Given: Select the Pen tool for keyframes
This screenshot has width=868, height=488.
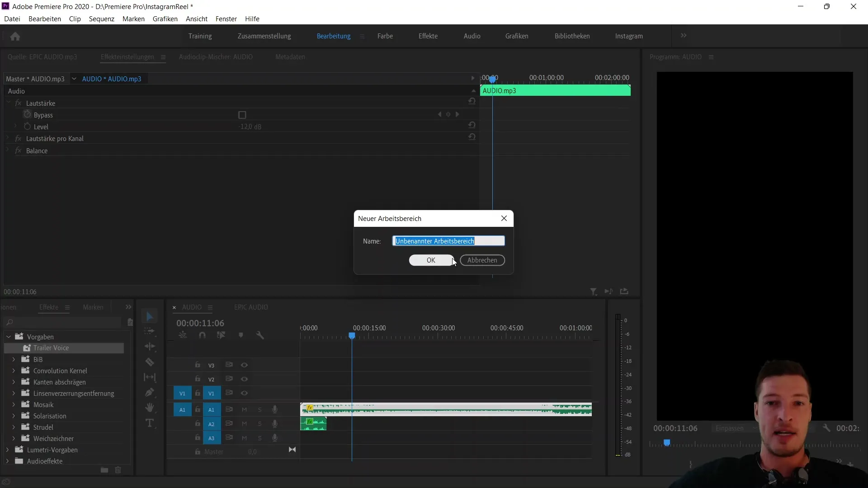Looking at the screenshot, I should pos(150,392).
